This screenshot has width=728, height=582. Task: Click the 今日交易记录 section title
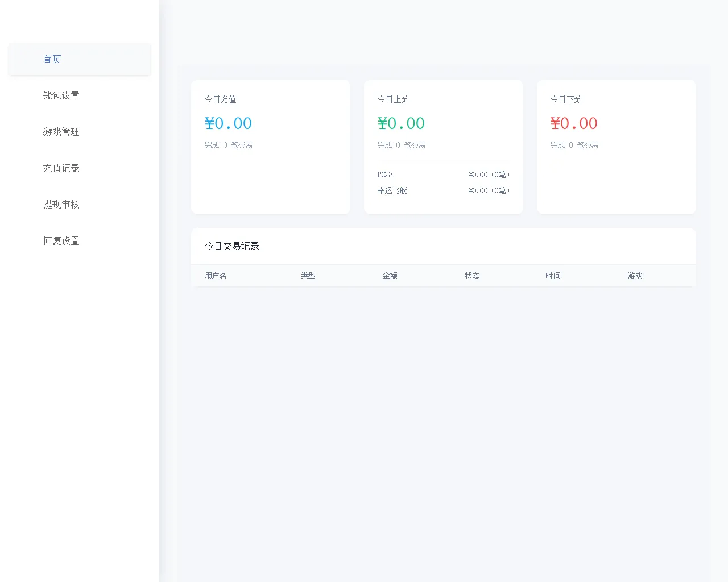(232, 246)
